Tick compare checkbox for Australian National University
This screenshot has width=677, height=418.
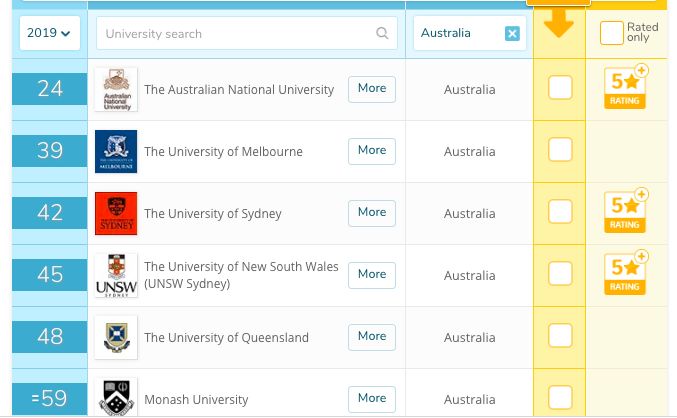(x=560, y=88)
